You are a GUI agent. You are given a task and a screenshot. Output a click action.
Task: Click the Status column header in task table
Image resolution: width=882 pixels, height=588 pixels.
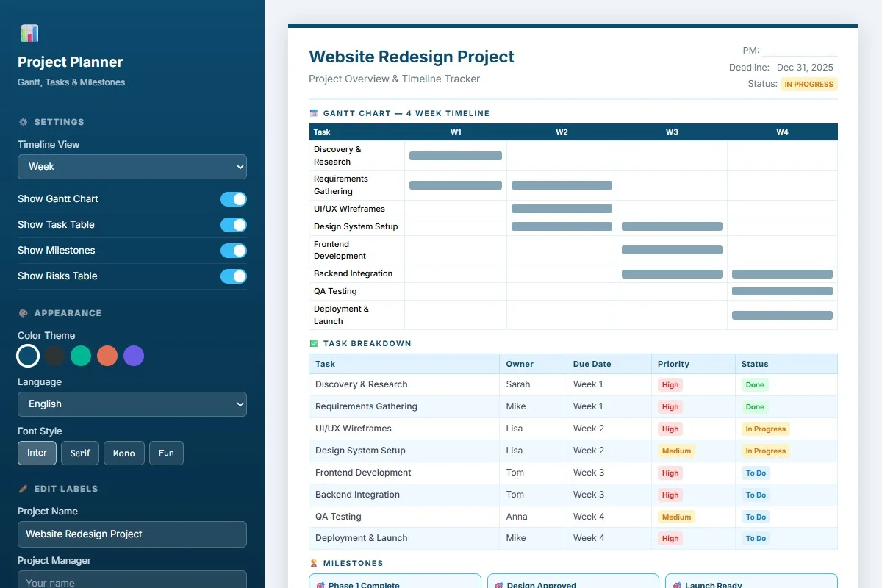[786, 364]
